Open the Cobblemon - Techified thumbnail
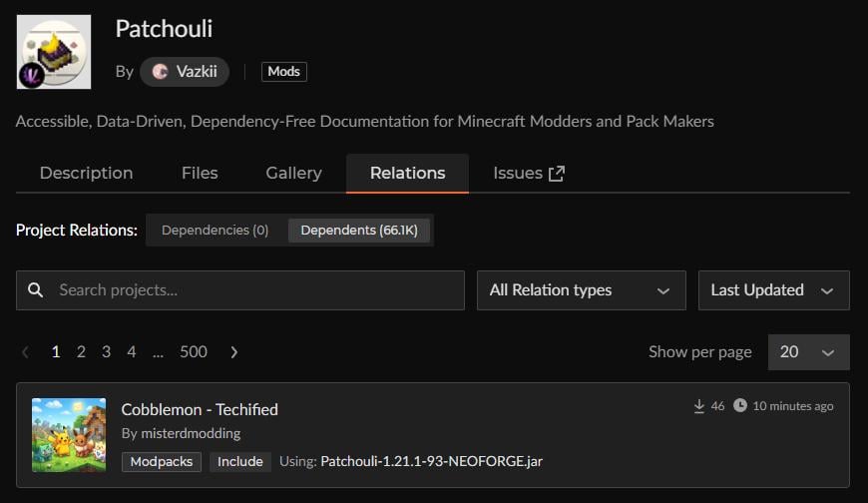The height and width of the screenshot is (503, 868). [x=69, y=435]
